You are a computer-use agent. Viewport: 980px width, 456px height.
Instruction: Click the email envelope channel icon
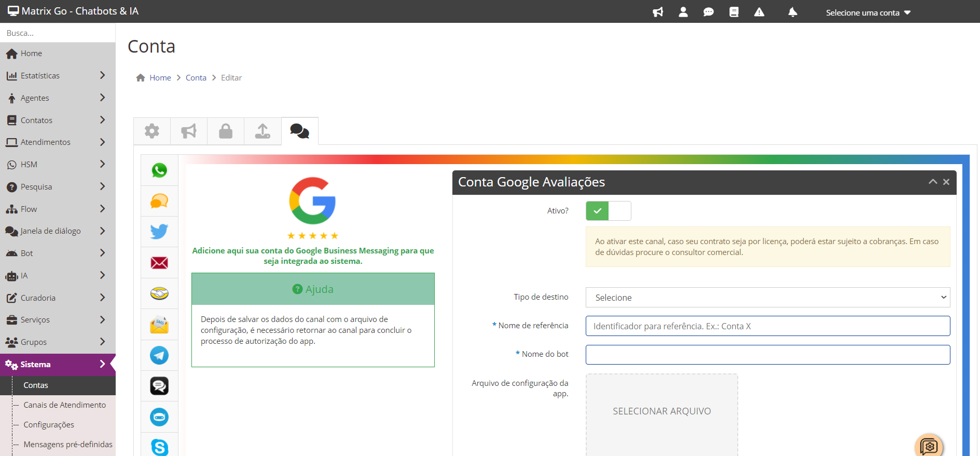pos(159,263)
